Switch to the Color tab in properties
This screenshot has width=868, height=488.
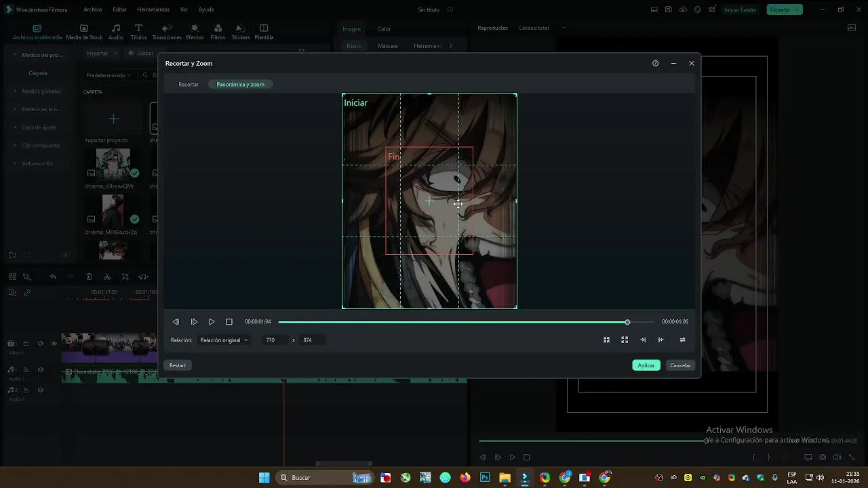point(384,29)
